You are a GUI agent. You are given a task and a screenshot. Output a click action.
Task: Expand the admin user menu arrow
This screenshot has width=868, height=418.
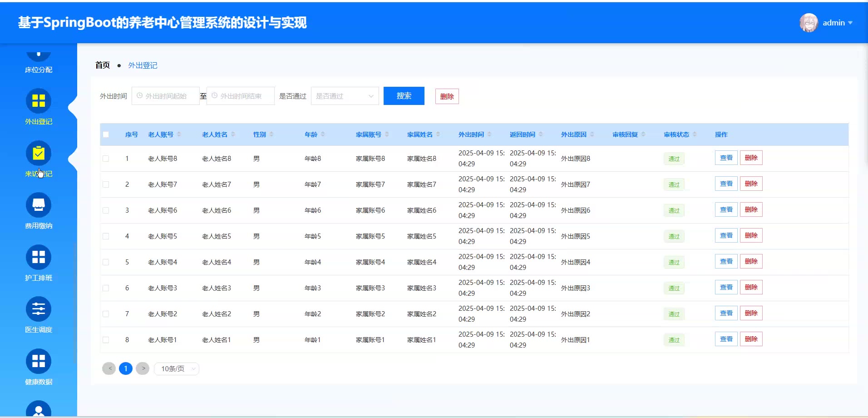(x=850, y=23)
